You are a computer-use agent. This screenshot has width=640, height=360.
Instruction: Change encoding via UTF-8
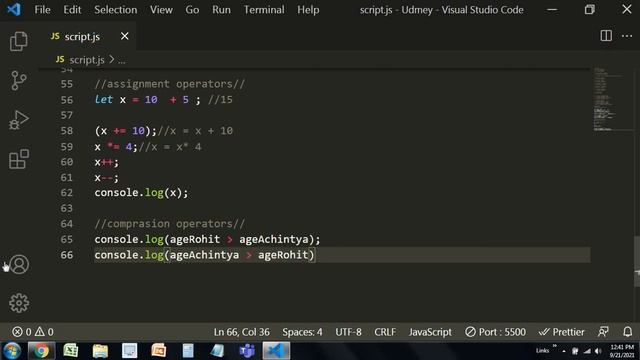tap(348, 332)
